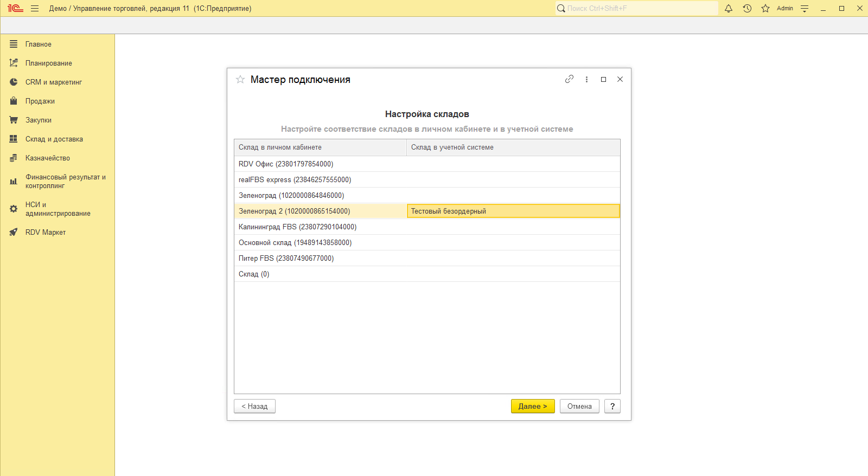Open dialog's three-dot more menu
Image resolution: width=868 pixels, height=476 pixels.
click(x=586, y=79)
